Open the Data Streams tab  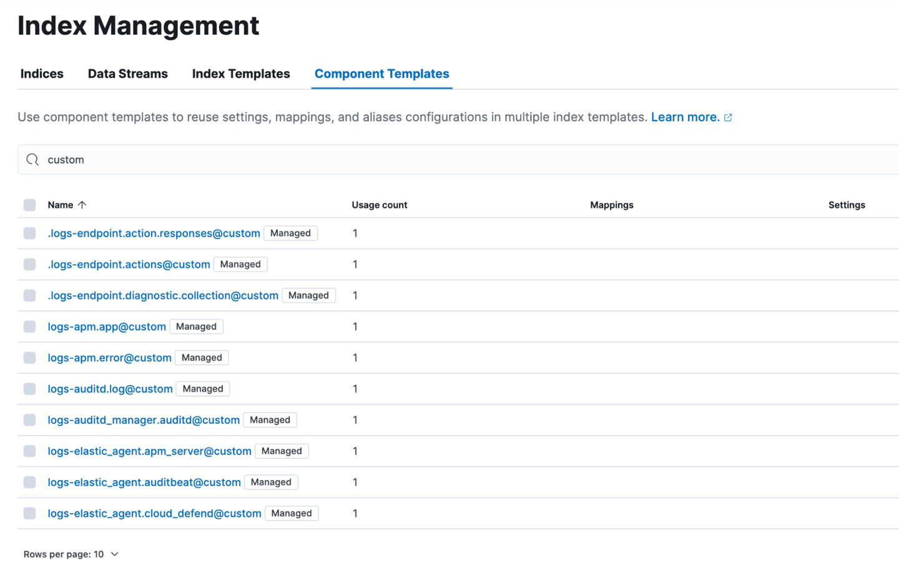tap(127, 74)
